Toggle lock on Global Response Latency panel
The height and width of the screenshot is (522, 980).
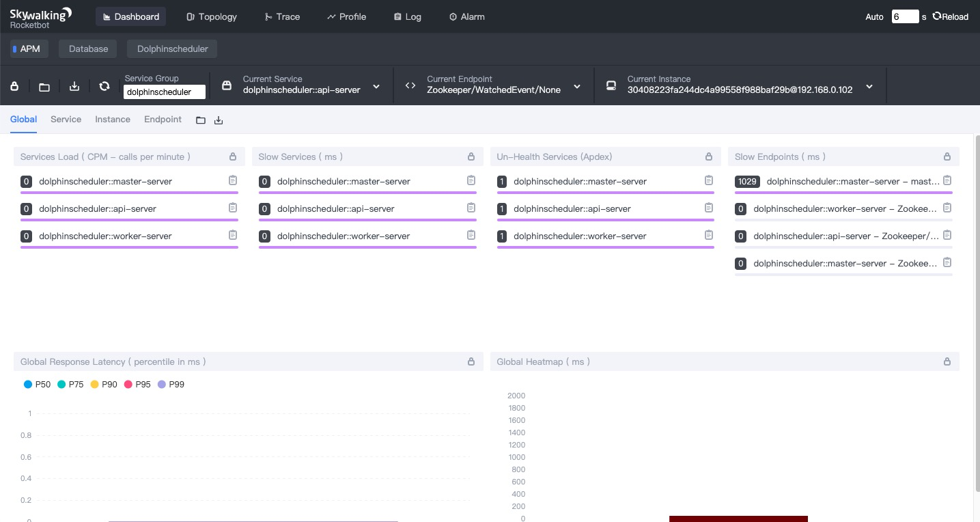tap(471, 361)
